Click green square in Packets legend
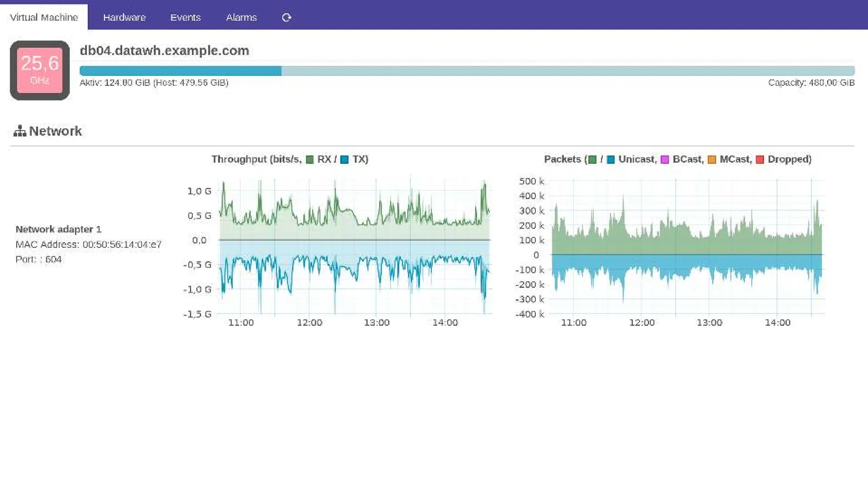Screen dimensions: 868x488 (x=593, y=160)
